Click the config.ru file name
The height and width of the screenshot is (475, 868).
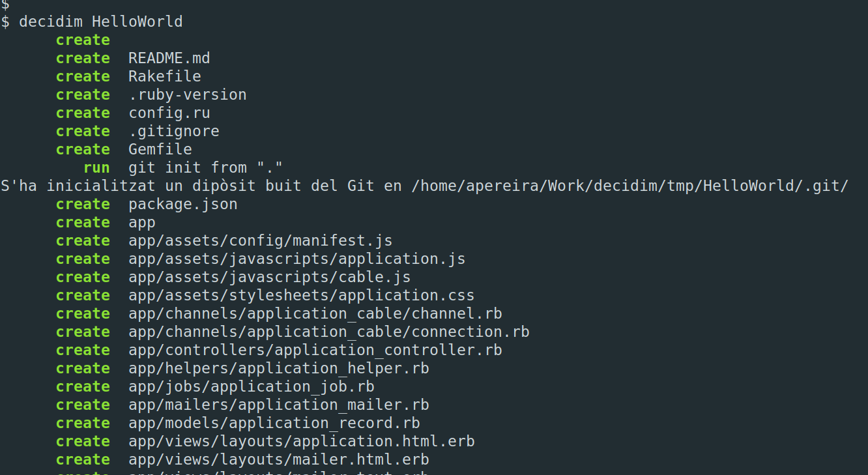click(169, 113)
